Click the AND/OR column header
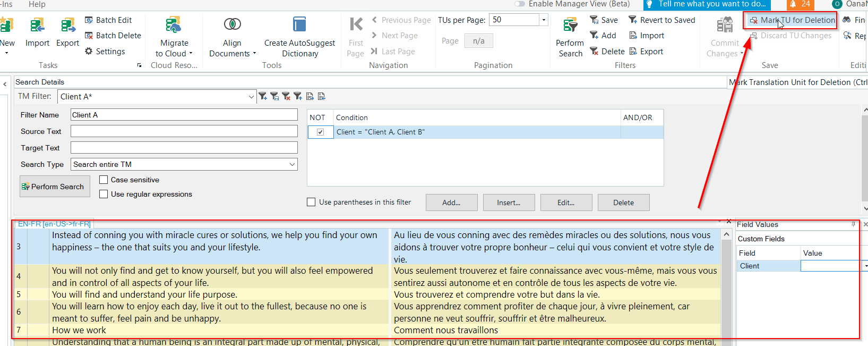This screenshot has height=346, width=868. (x=642, y=117)
